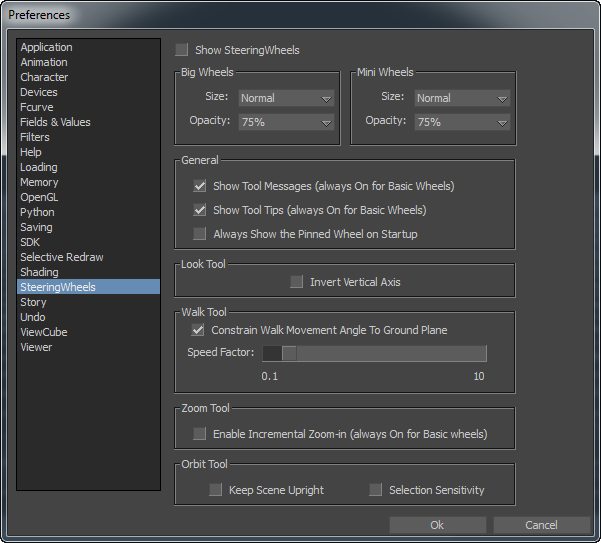Select Application preferences category
The height and width of the screenshot is (543, 601).
point(88,47)
